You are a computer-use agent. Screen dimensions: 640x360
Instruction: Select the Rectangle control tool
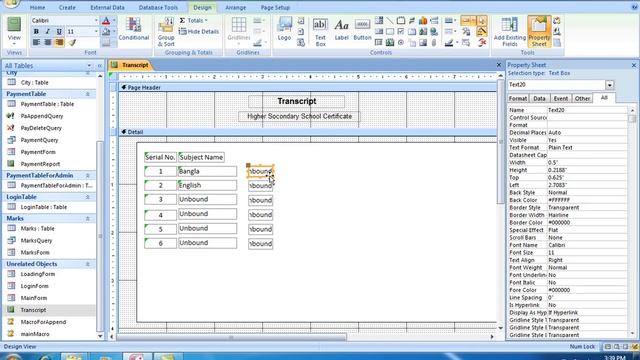coord(390,31)
